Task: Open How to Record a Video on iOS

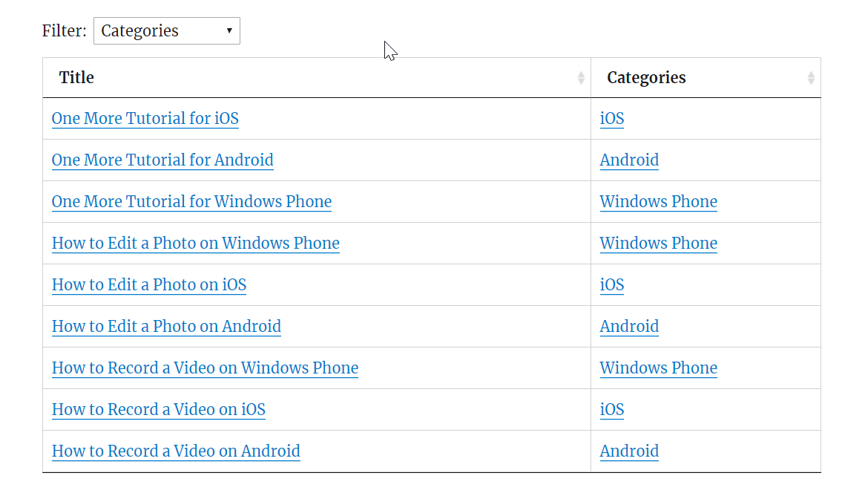Action: pos(159,410)
